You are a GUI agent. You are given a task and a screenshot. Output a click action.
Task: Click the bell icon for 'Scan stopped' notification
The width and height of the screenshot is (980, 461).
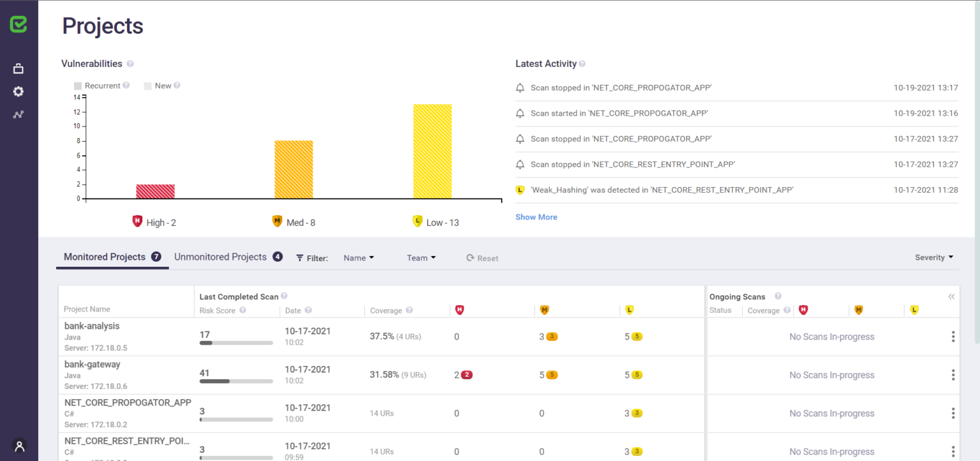click(520, 87)
